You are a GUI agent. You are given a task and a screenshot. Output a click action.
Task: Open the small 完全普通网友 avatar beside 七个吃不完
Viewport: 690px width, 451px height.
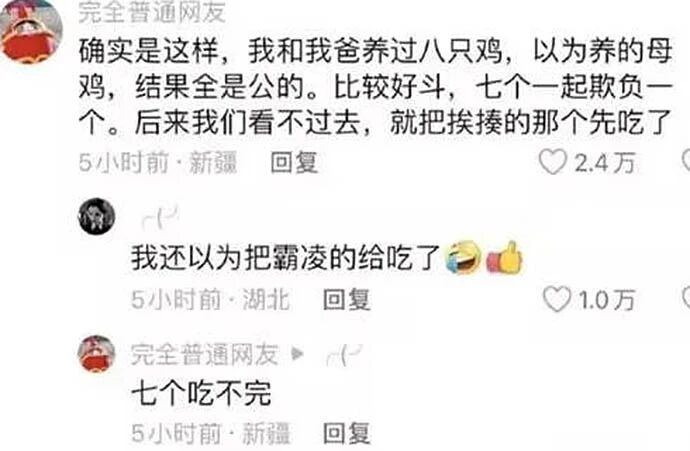click(x=97, y=354)
